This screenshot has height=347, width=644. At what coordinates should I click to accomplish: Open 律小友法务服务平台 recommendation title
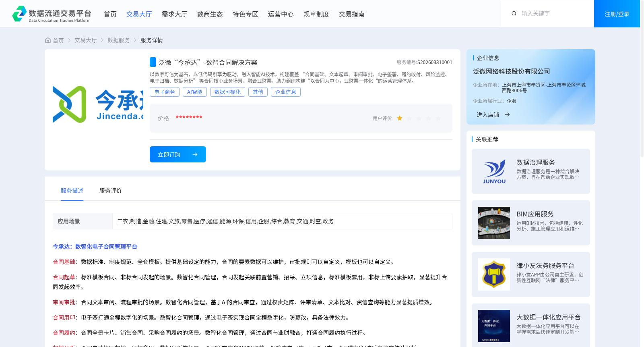point(545,266)
